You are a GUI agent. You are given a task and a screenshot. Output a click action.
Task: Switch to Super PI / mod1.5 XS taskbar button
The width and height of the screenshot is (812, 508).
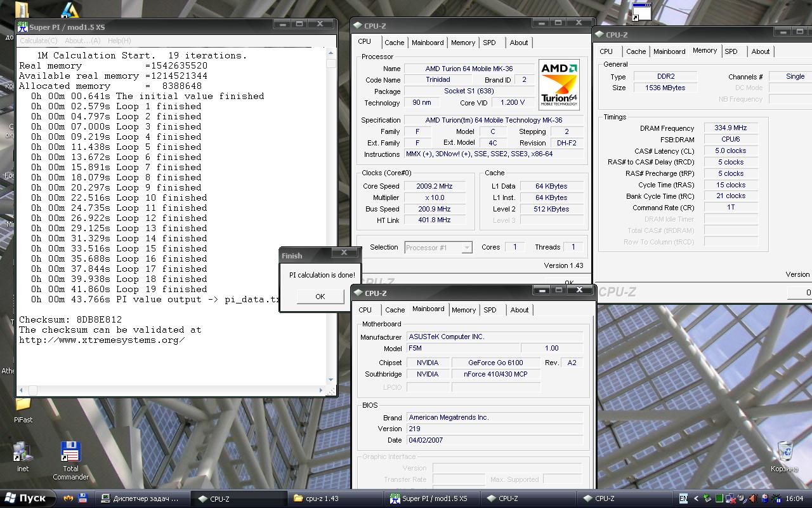point(431,498)
